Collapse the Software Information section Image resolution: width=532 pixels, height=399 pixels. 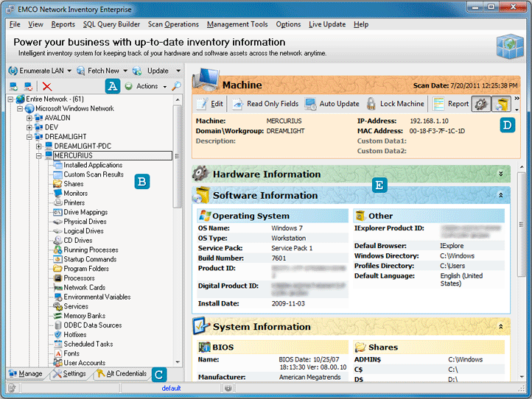point(501,195)
